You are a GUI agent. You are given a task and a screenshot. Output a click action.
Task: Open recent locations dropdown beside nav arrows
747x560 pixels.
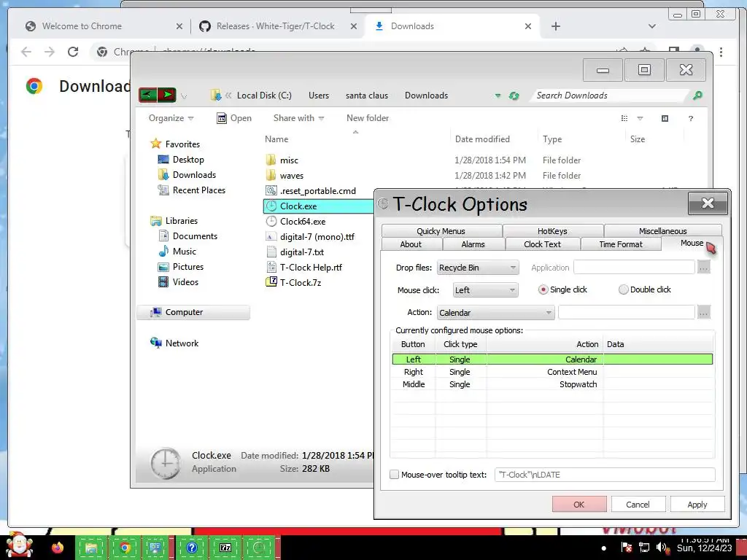pos(184,96)
